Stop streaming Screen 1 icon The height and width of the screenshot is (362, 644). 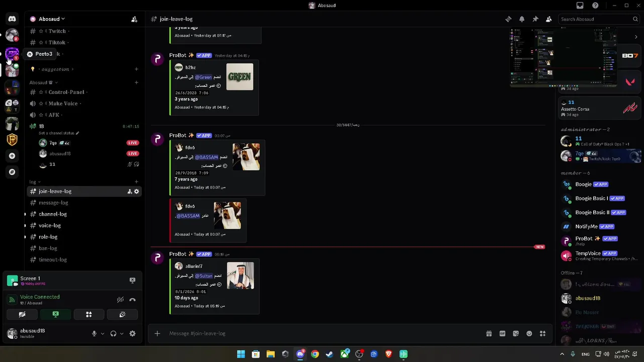[x=132, y=281]
